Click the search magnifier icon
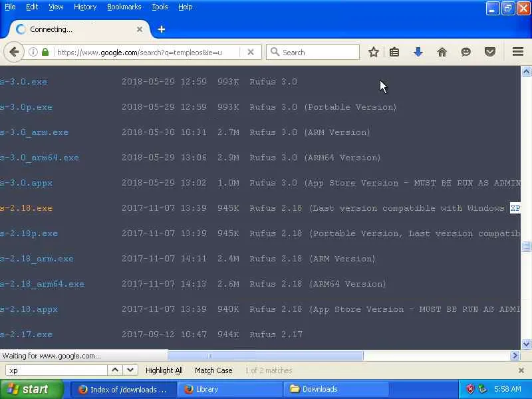 pos(275,52)
